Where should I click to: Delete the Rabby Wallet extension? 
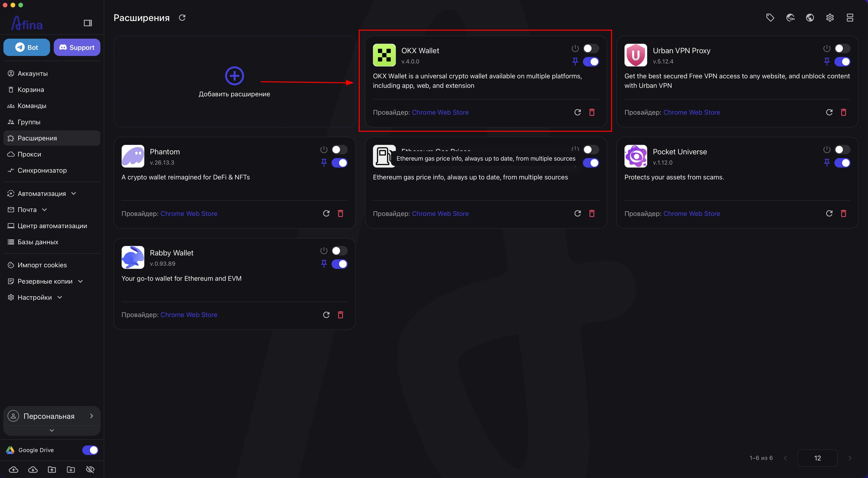pyautogui.click(x=340, y=315)
